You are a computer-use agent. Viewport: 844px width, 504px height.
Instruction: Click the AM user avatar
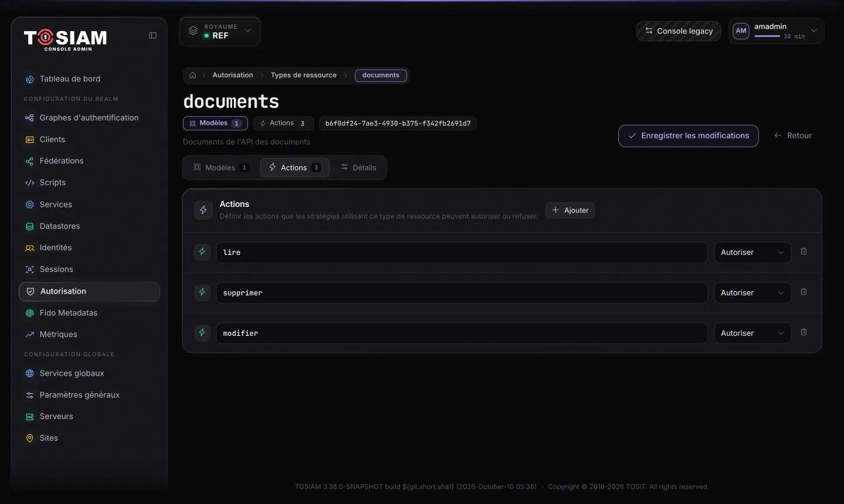[x=741, y=31]
